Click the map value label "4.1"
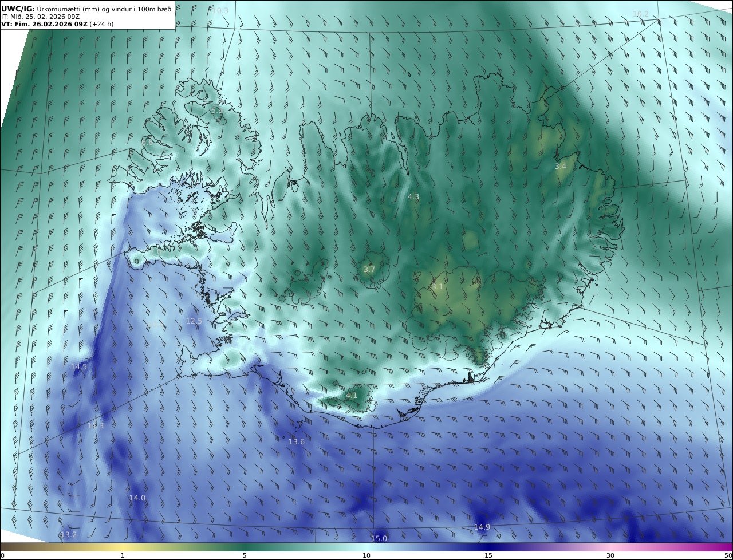The image size is (733, 560). point(351,396)
